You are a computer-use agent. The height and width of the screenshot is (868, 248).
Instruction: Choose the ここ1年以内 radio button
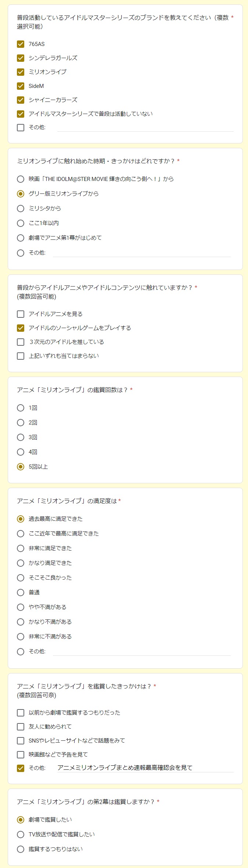point(21,223)
